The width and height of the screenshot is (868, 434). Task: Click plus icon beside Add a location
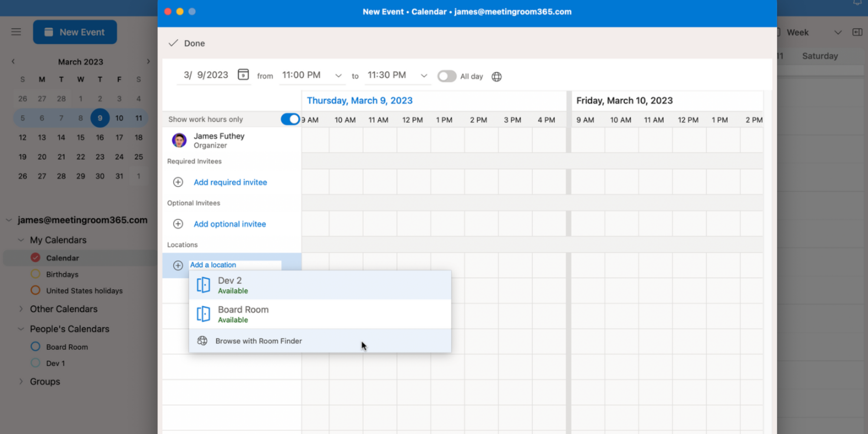pyautogui.click(x=178, y=265)
